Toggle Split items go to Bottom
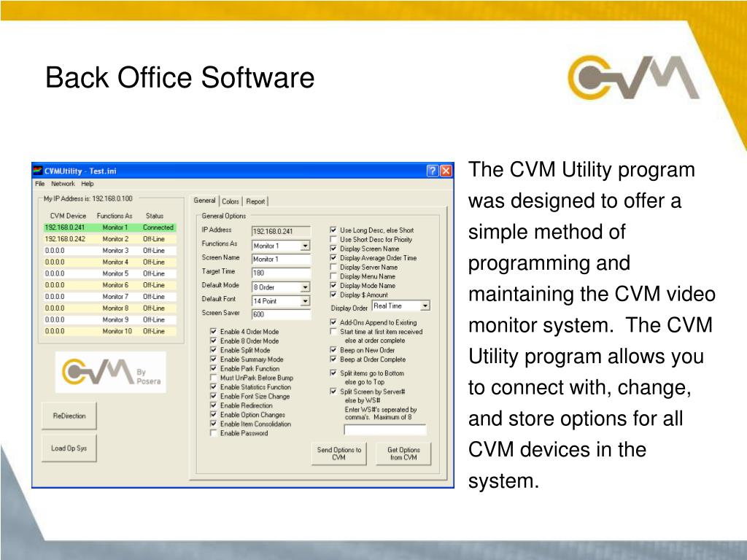Viewport: 747px width, 560px height. [x=333, y=373]
